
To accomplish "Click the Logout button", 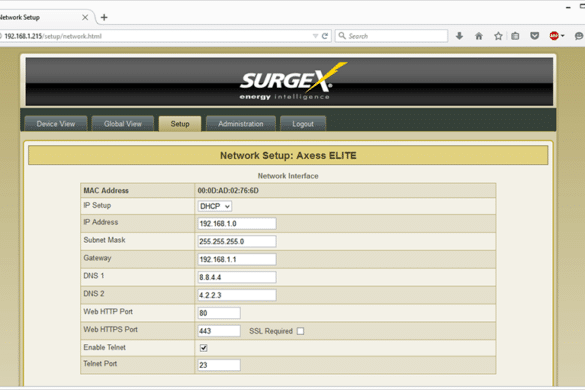I will (303, 124).
